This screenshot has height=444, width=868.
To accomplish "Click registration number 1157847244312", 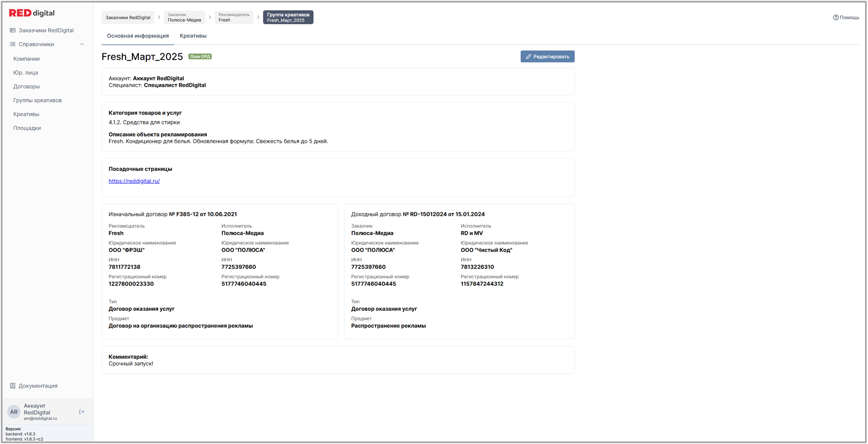I will coord(482,284).
